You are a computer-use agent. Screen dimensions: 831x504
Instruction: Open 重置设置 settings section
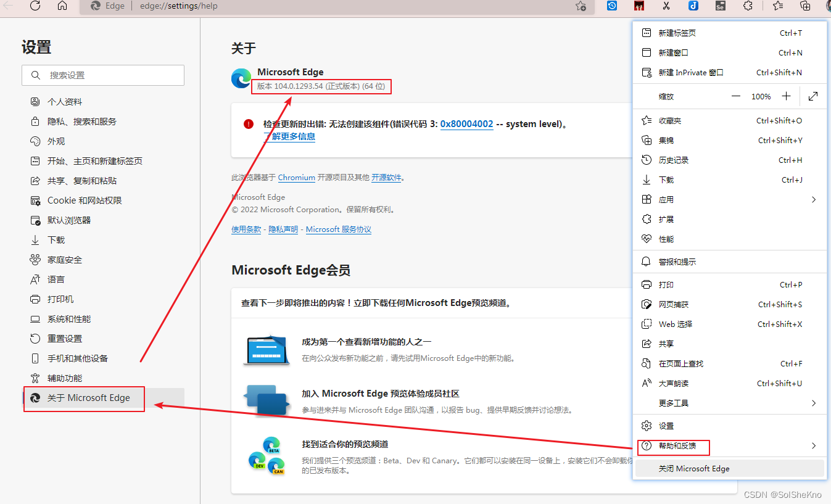click(x=103, y=339)
